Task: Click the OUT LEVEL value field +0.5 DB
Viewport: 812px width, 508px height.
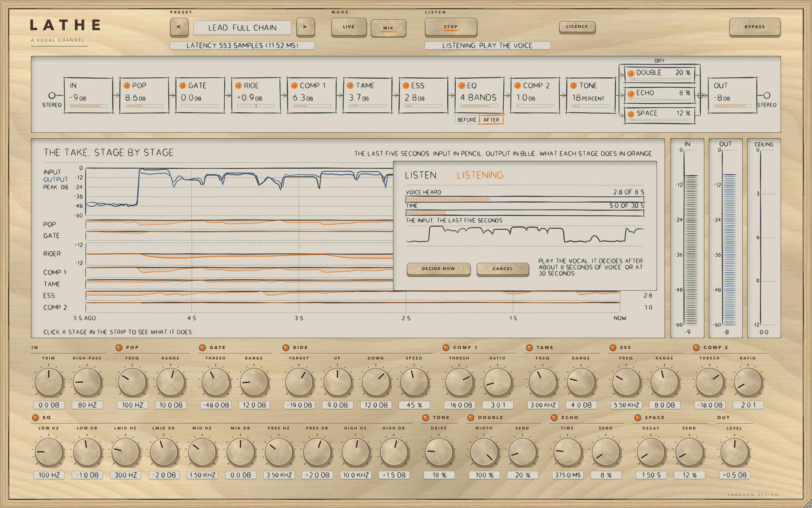Action: [735, 475]
